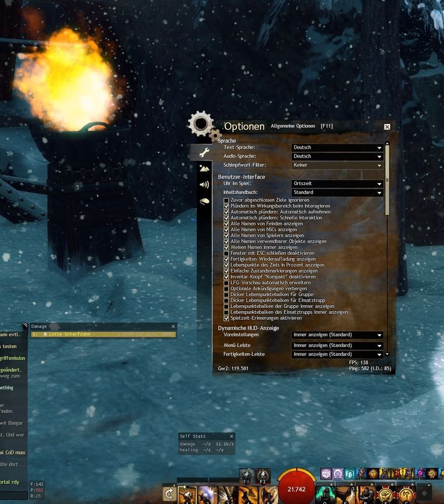Select the Lotte Scharfzahn damage row

point(103,334)
